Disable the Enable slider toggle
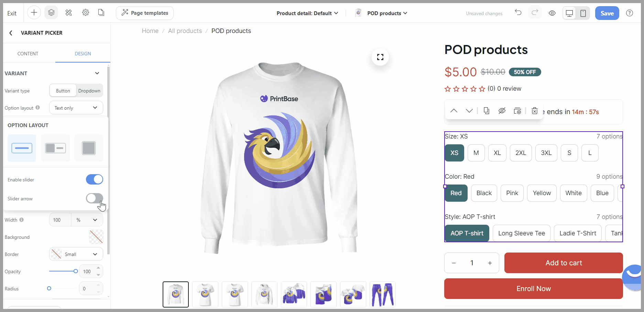 95,179
